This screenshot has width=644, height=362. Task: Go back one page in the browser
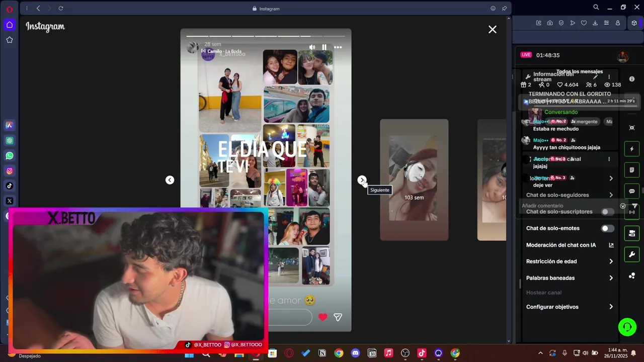(x=39, y=9)
